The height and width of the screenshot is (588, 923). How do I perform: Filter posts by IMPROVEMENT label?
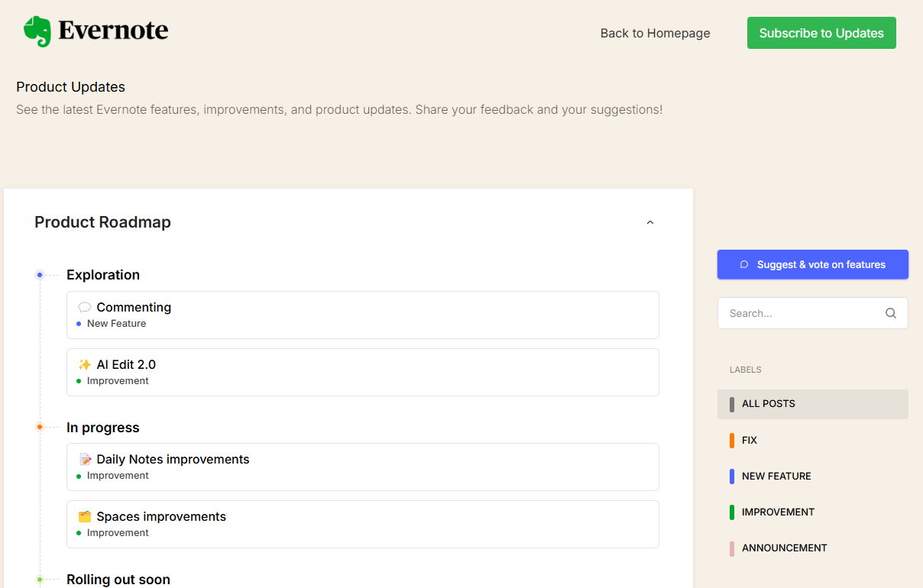[x=813, y=512]
